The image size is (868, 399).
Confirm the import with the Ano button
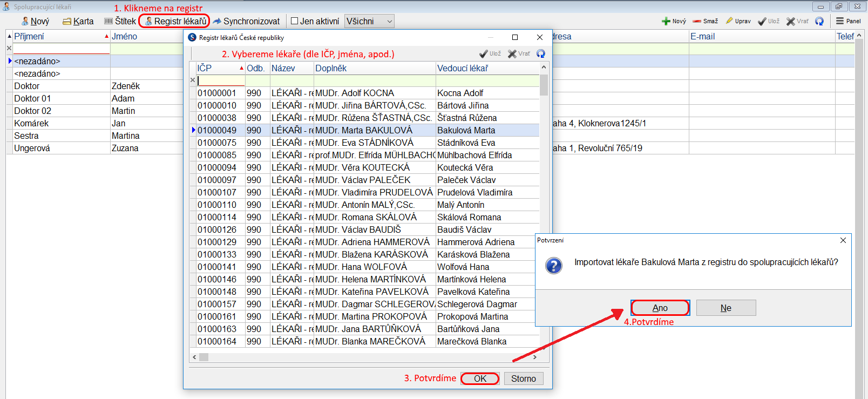pos(660,308)
